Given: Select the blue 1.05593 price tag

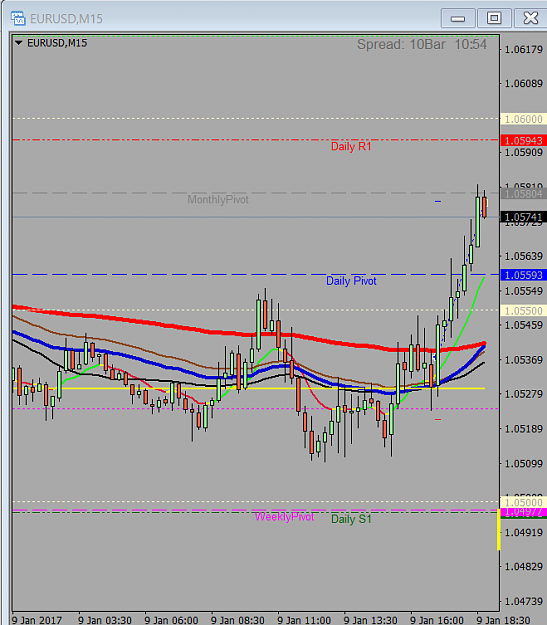Looking at the screenshot, I should click(523, 275).
